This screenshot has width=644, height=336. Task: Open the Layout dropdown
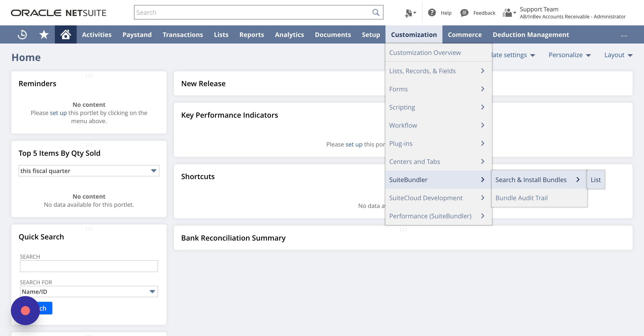coord(618,55)
